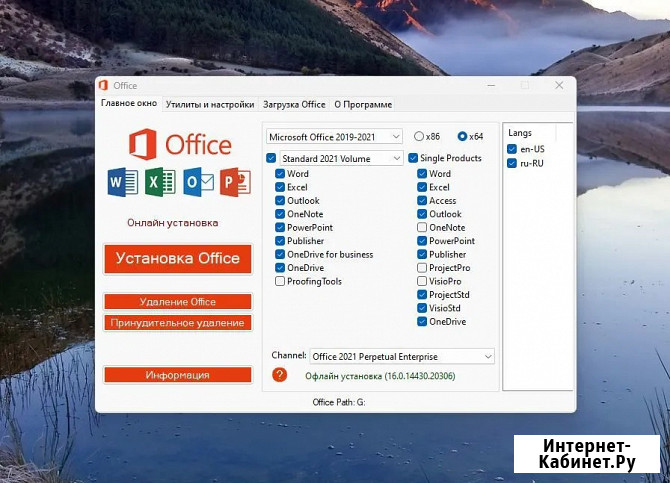
Task: Uncheck PowerPoint in the Standard suite list
Action: tap(280, 227)
